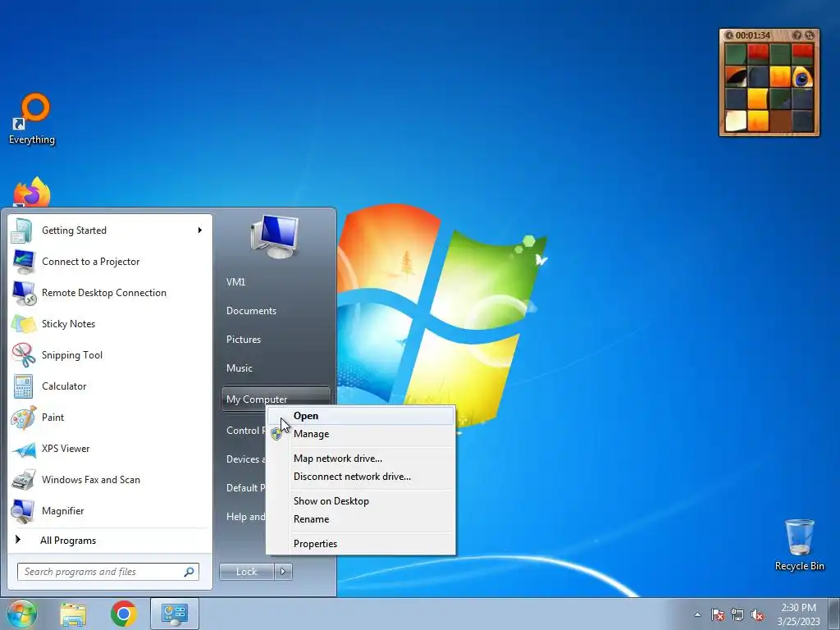Screen dimensions: 840x630
Task: Click the Windows Start orb
Action: (x=22, y=614)
